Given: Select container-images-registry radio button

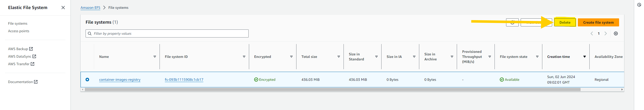Looking at the screenshot, I should (87, 80).
